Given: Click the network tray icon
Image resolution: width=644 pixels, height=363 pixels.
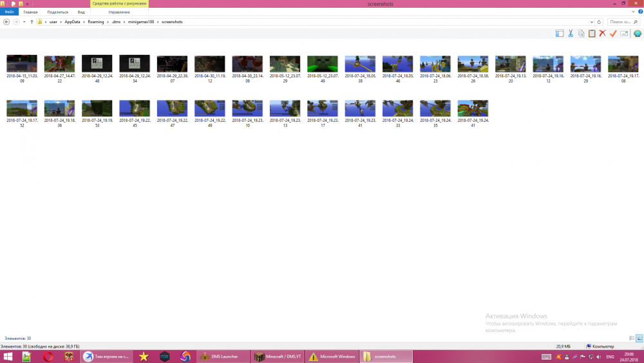Looking at the screenshot, I should [x=591, y=357].
